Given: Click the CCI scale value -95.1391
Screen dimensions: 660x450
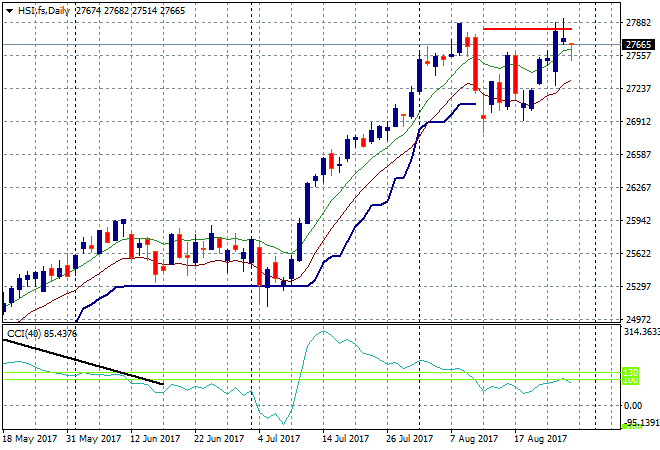Looking at the screenshot, I should tap(641, 422).
